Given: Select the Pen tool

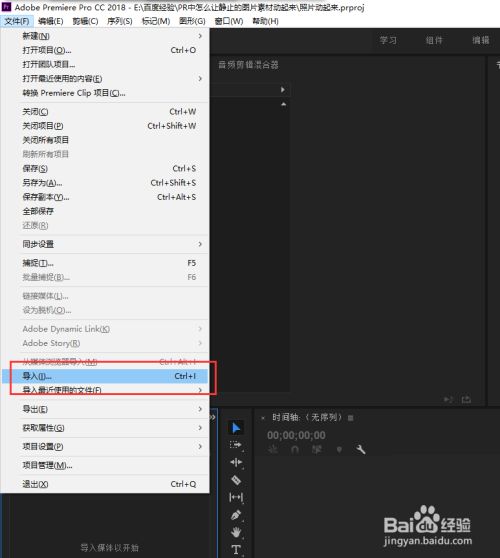Looking at the screenshot, I should [x=236, y=515].
